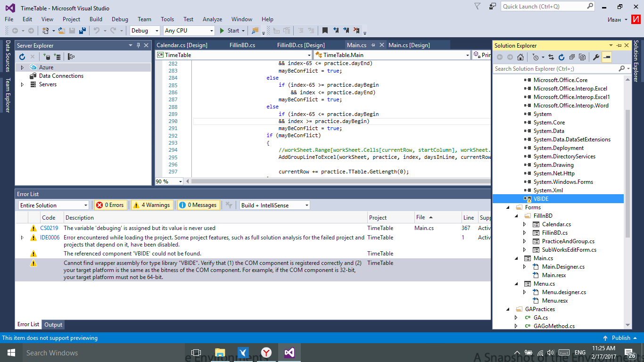Select the VBIDE reference in Solution Explorer
644x362 pixels.
point(541,199)
